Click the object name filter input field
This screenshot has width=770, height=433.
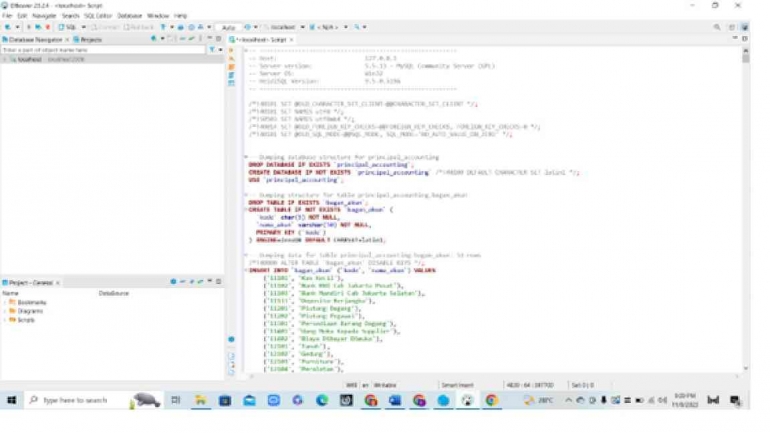[x=103, y=50]
